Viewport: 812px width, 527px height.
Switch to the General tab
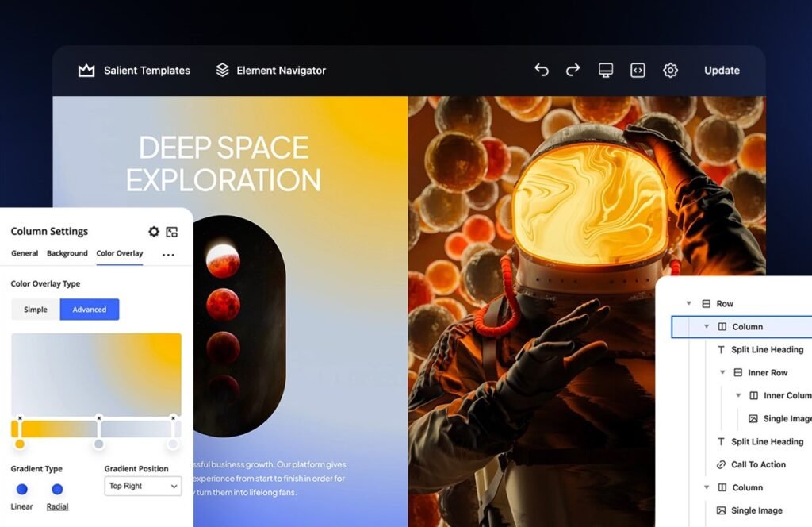25,253
